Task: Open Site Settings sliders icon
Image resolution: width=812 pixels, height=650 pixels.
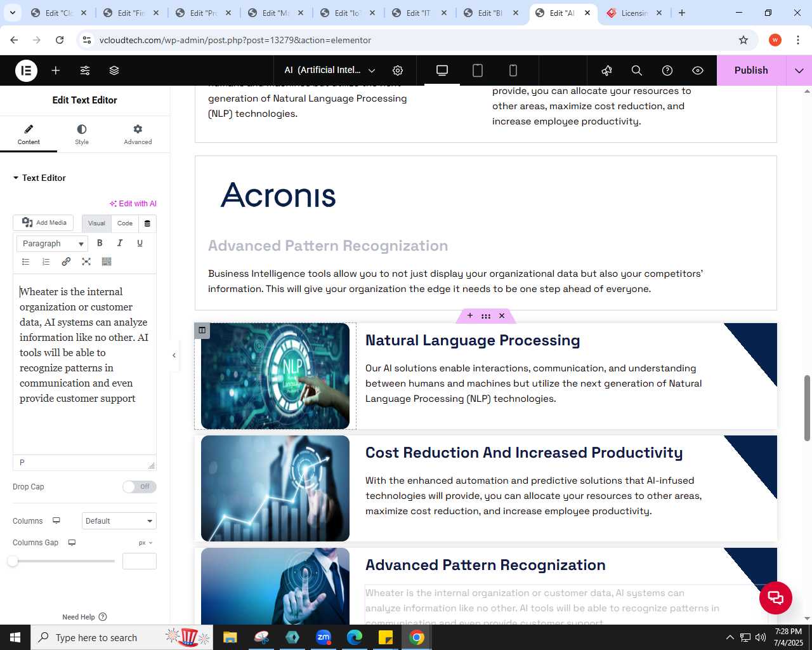Action: [x=85, y=70]
